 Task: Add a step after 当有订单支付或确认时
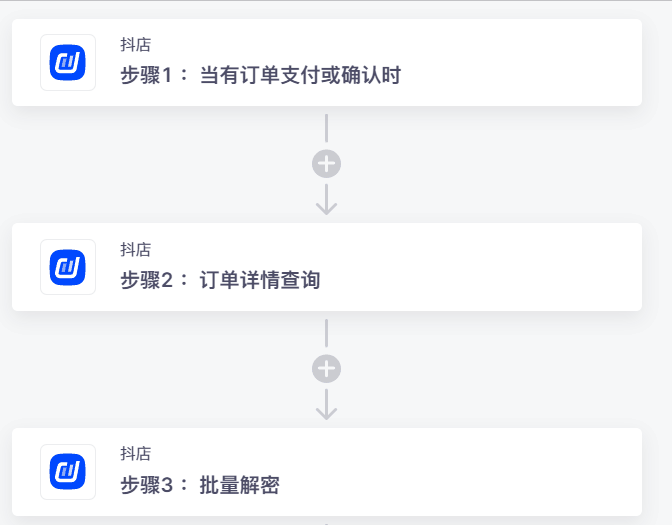click(x=326, y=164)
